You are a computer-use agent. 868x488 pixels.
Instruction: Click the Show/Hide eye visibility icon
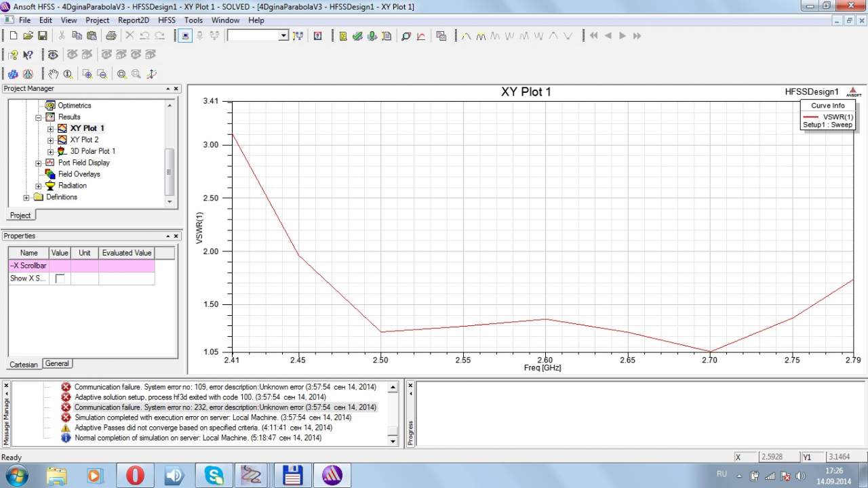pyautogui.click(x=52, y=55)
